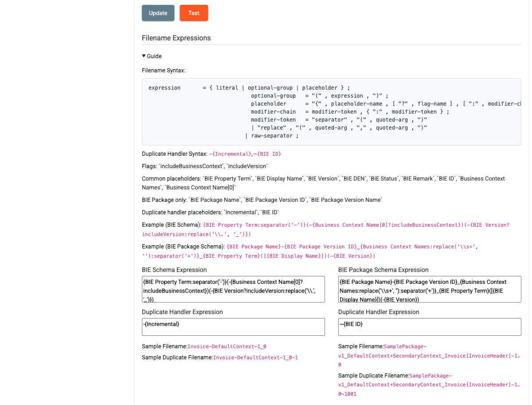This screenshot has width=532, height=405.
Task: Focus the BIE Package Schema Expression text box
Action: point(430,289)
